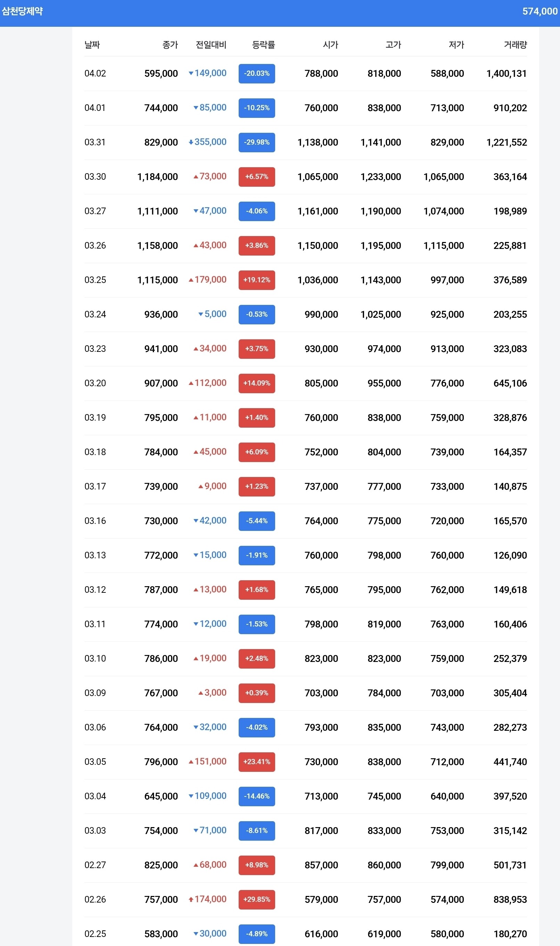
Task: Click the 종가 column header
Action: click(x=170, y=45)
